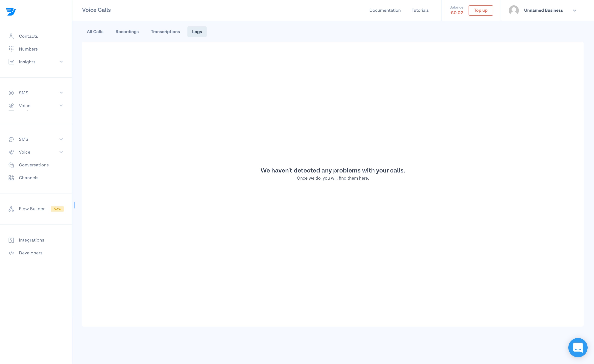The image size is (594, 364).
Task: Click the Flow Builder nodes icon
Action: [11, 209]
